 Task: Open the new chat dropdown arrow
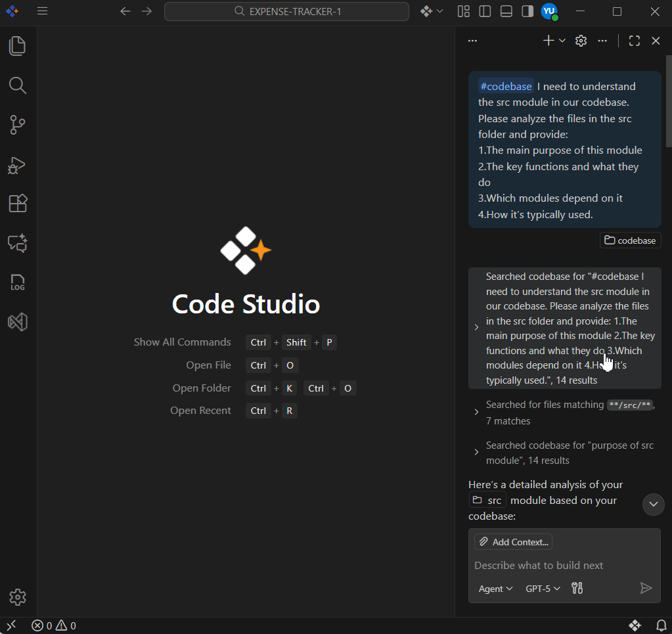click(562, 41)
